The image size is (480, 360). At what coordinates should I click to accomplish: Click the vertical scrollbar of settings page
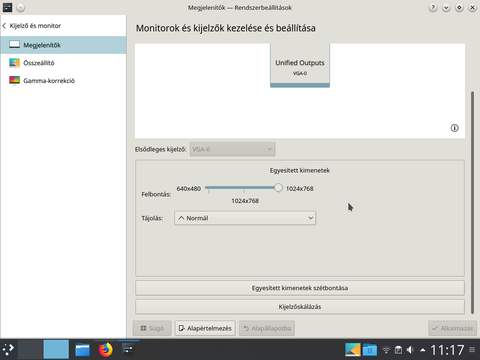[x=472, y=202]
